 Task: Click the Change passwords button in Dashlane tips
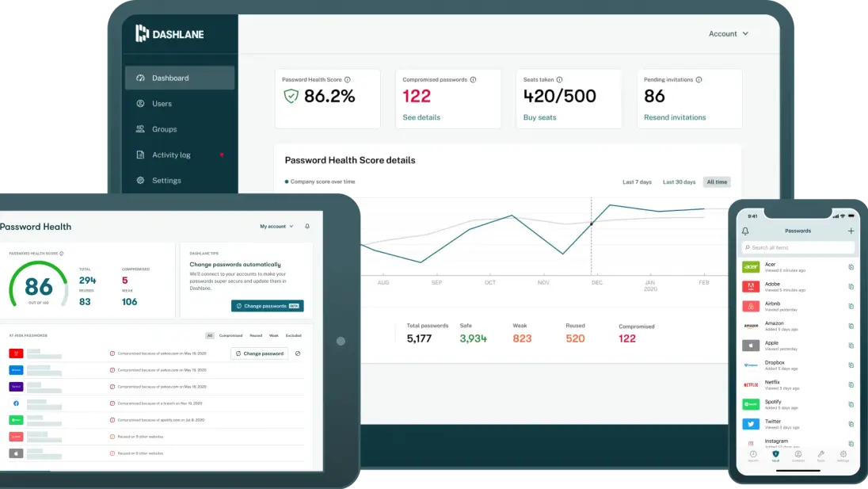[267, 305]
